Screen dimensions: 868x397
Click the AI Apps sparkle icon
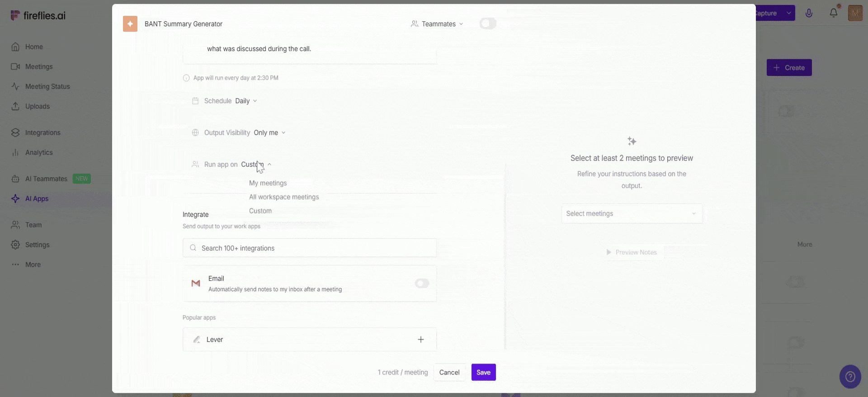(15, 198)
